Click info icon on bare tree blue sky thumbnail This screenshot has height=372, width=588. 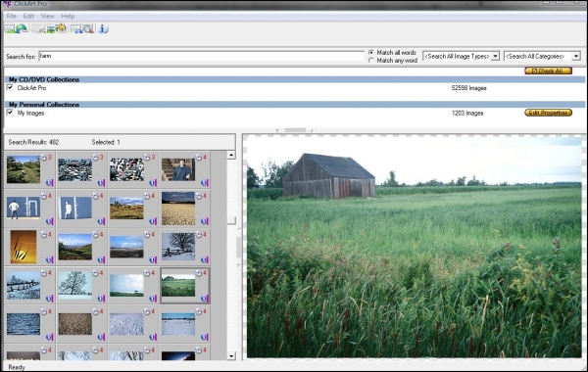pyautogui.click(x=101, y=299)
